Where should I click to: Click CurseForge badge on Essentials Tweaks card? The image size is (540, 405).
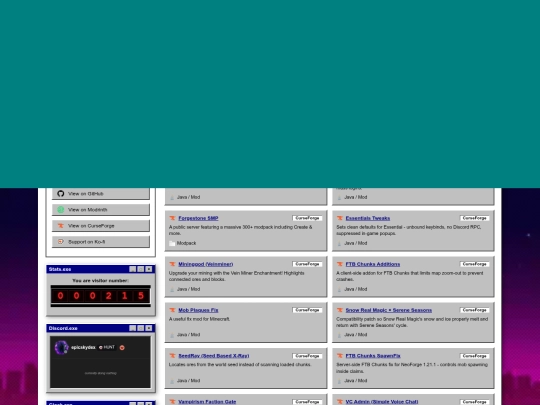pyautogui.click(x=475, y=218)
